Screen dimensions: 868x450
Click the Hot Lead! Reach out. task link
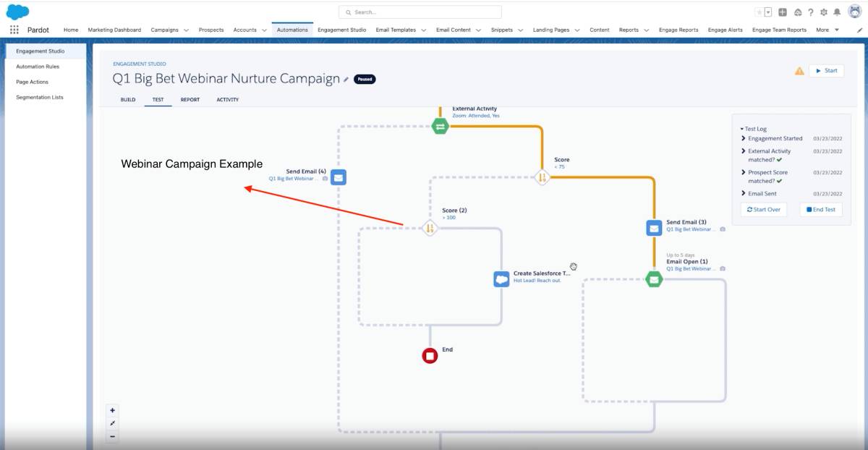[537, 281]
